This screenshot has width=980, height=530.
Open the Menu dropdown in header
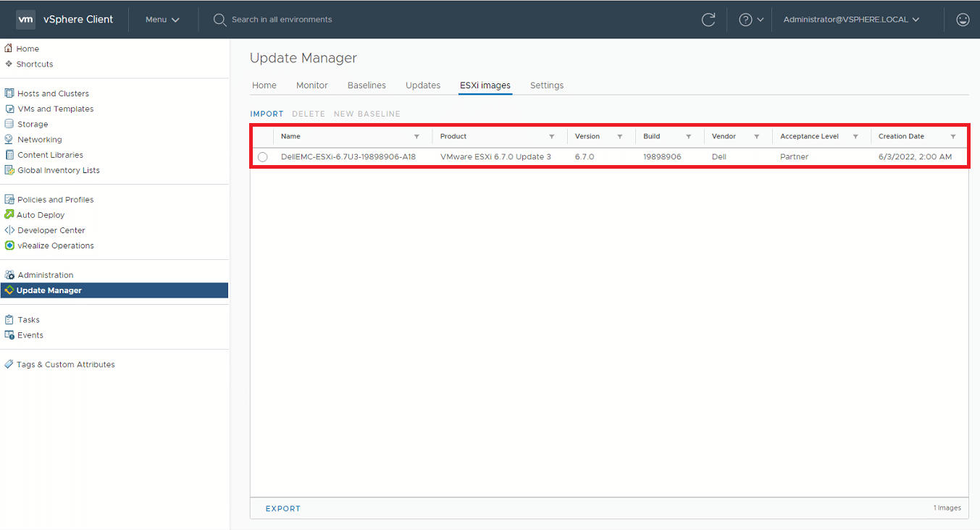[x=162, y=20]
